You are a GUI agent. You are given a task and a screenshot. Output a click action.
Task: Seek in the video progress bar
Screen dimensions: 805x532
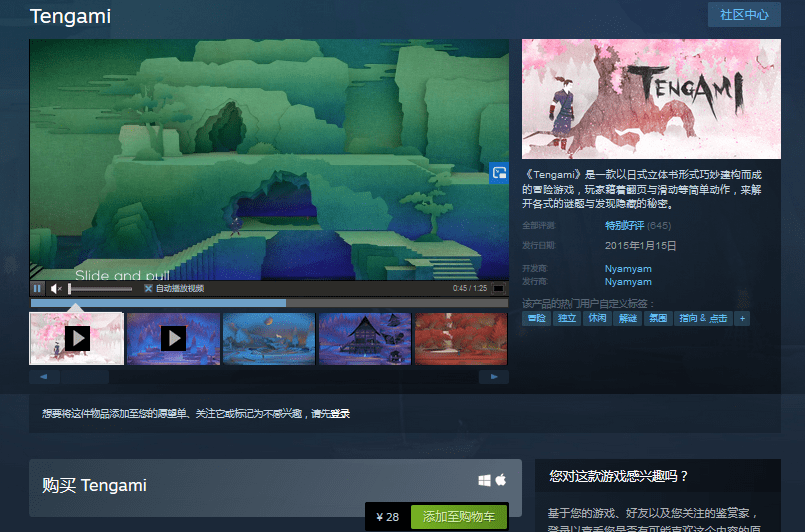click(x=269, y=303)
